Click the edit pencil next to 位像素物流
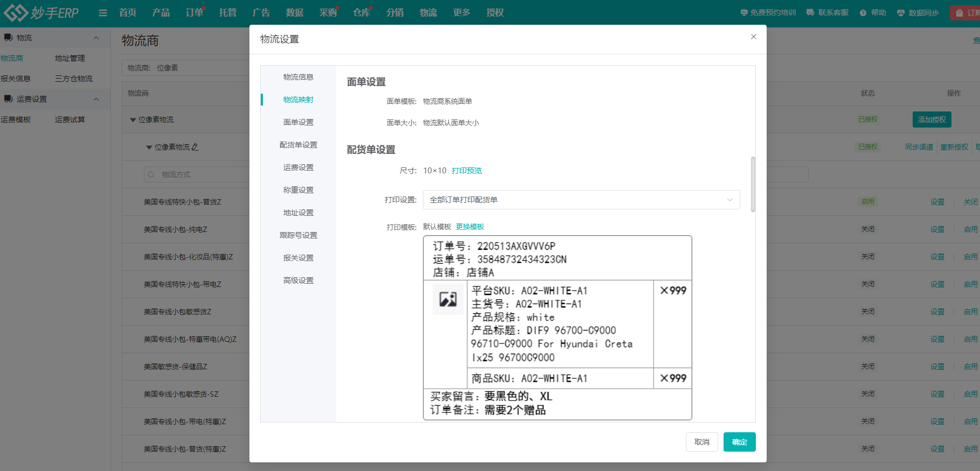 195,147
